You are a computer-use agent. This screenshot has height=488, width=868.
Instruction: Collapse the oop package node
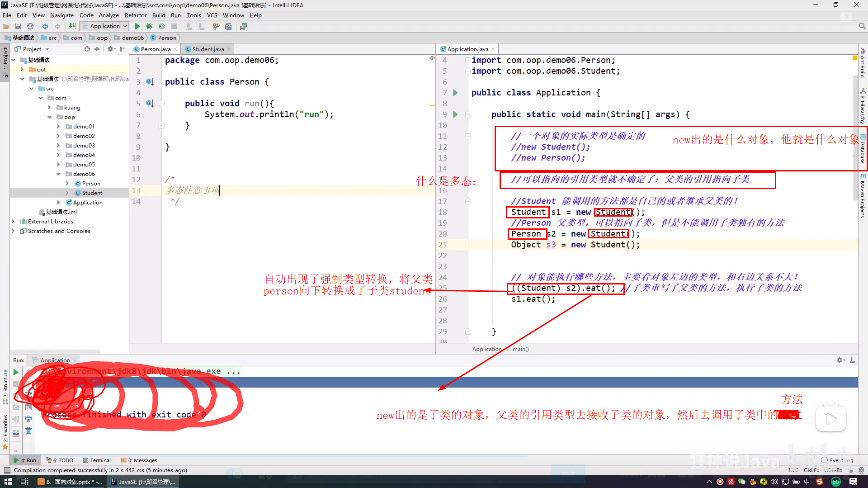[49, 117]
